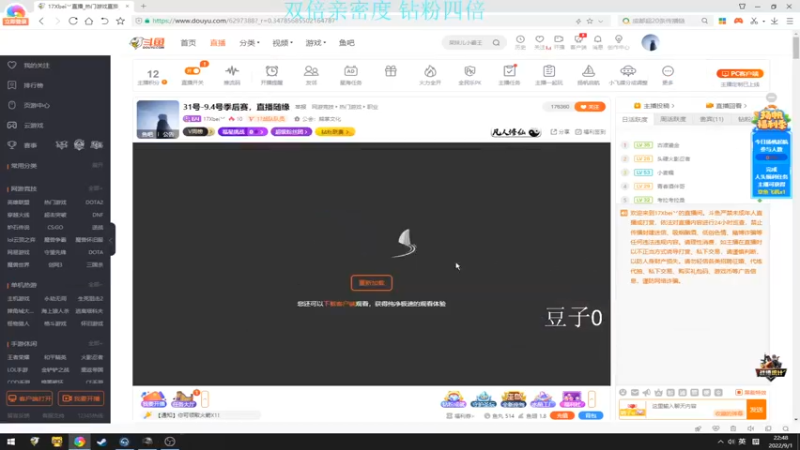The image size is (800, 450).
Task: Click the orange 关注 follow button
Action: pos(590,107)
